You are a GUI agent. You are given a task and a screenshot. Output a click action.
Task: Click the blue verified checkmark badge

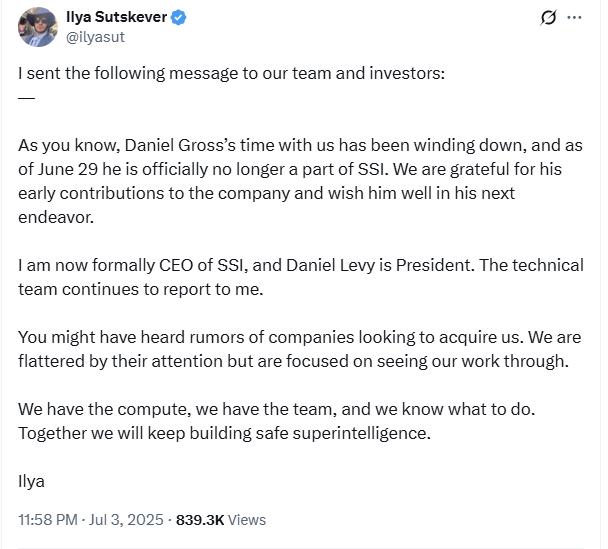178,17
